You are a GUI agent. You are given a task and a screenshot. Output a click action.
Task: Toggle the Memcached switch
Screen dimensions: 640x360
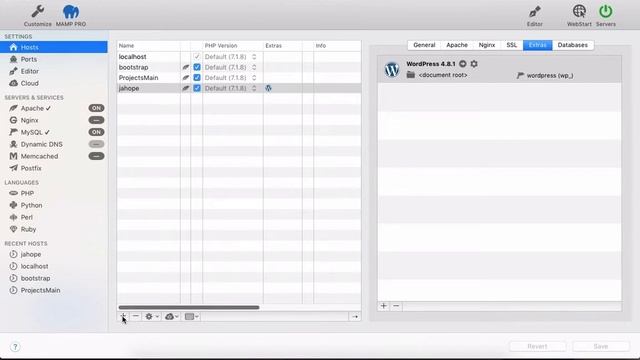click(96, 156)
